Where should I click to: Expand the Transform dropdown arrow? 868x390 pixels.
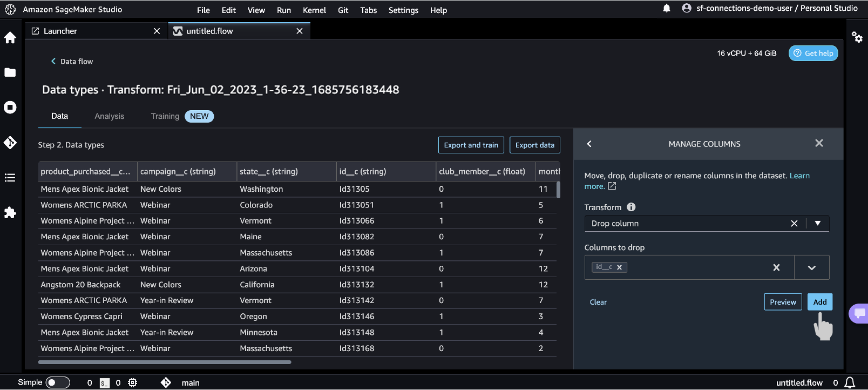click(818, 224)
